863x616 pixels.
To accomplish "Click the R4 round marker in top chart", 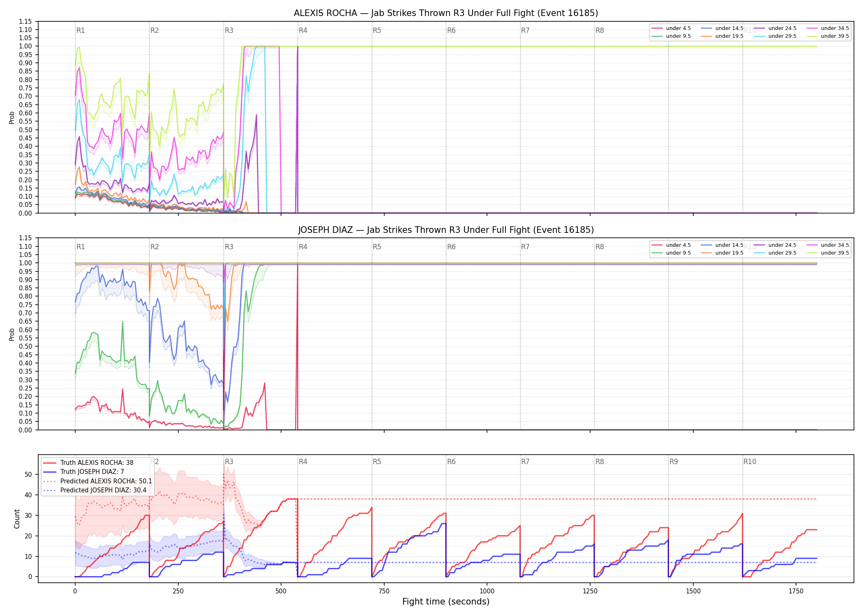I will coord(303,30).
